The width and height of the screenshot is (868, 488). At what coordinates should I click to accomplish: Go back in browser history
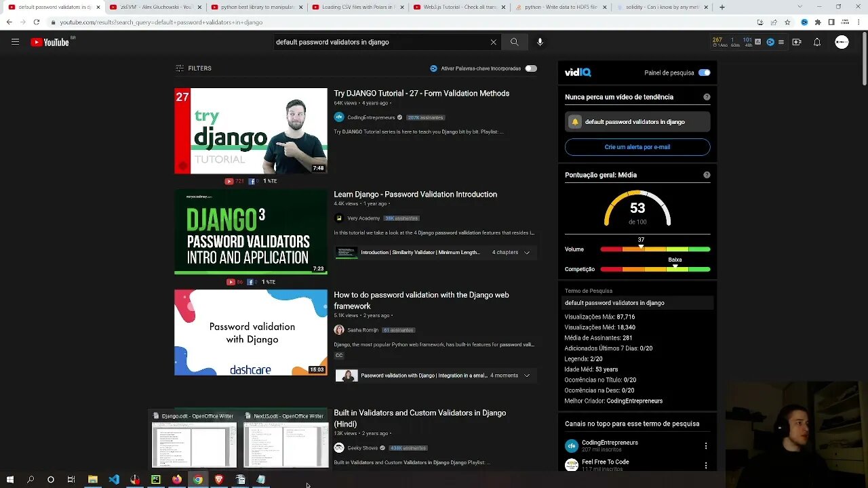pos(9,22)
